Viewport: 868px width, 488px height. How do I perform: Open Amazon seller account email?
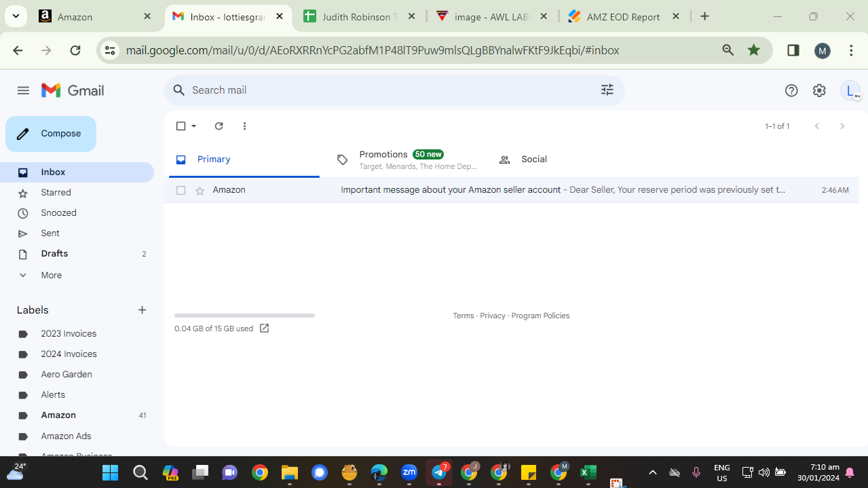[x=511, y=190]
